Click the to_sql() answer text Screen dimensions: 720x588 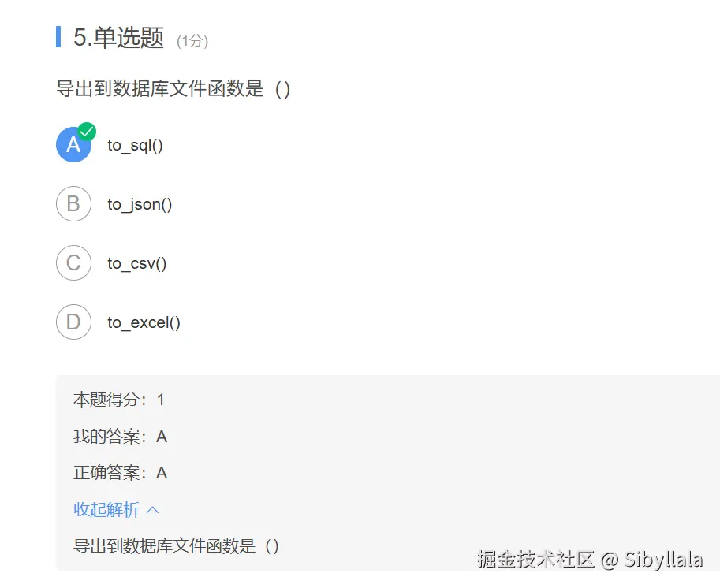[x=135, y=145]
